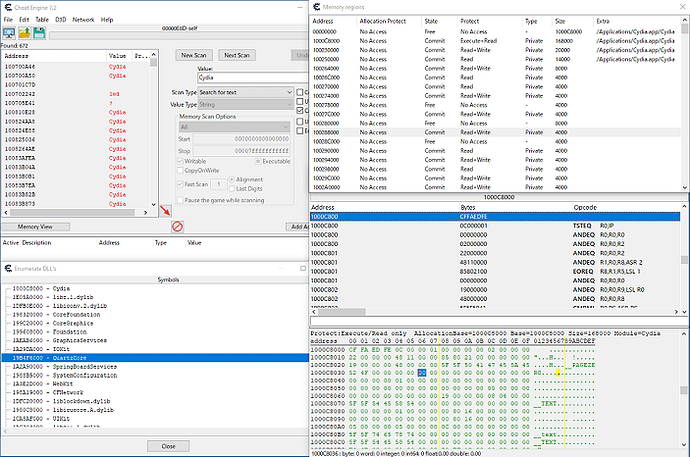The height and width of the screenshot is (457, 690).
Task: Click the Start address field
Action: point(242,139)
